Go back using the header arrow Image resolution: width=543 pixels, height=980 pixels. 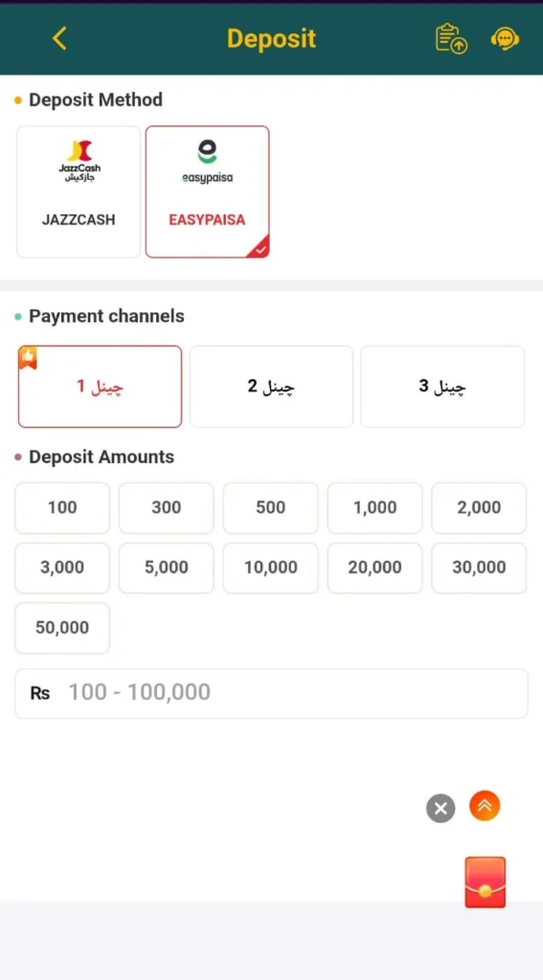[x=59, y=38]
